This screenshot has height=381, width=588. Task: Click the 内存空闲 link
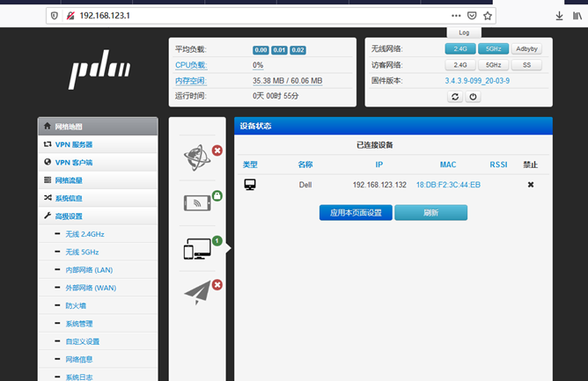(x=191, y=81)
